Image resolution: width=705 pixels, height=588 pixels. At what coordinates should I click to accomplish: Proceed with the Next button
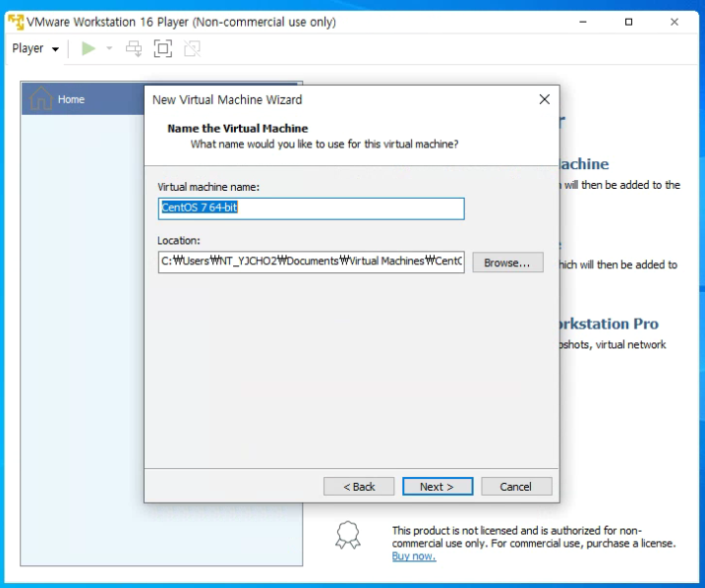click(x=438, y=487)
